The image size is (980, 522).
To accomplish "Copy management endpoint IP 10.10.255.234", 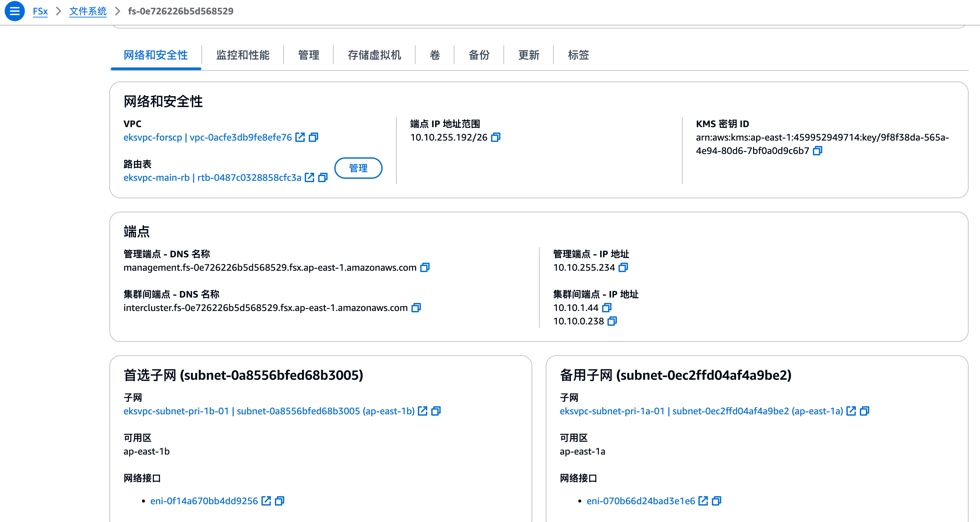I will click(x=623, y=267).
